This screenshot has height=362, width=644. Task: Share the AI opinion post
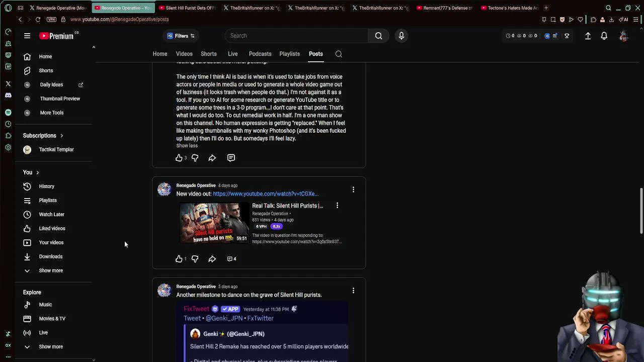(212, 158)
